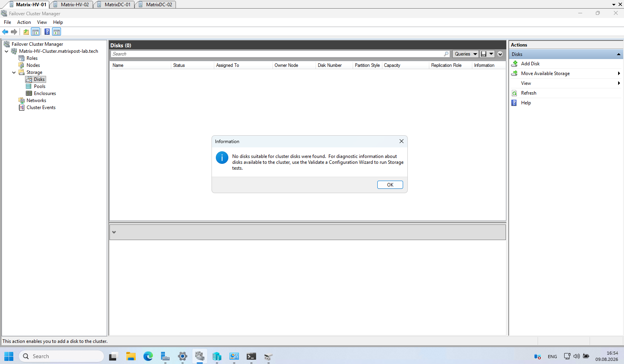The width and height of the screenshot is (624, 364).
Task: Open the View menu in the menu bar
Action: 42,22
